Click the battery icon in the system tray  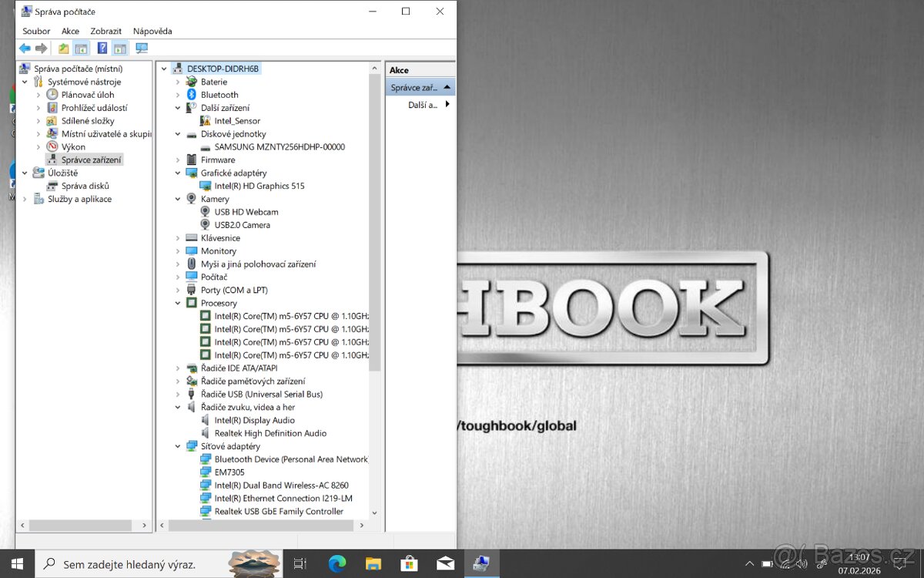767,563
